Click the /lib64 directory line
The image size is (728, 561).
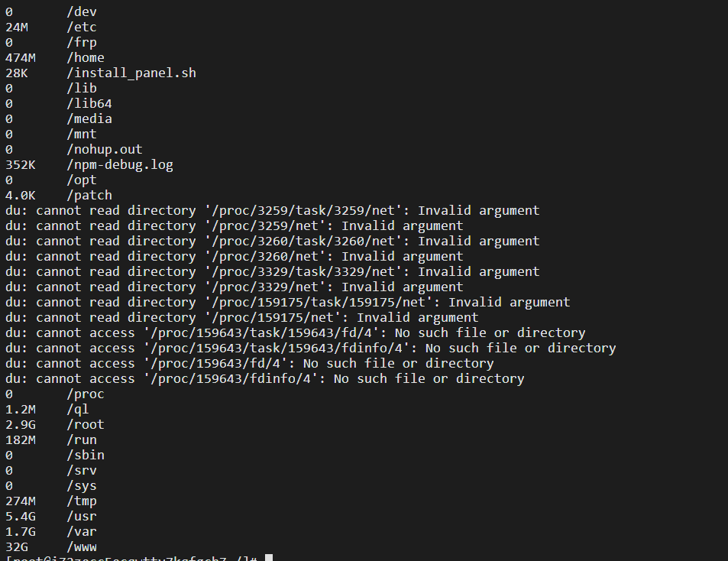pyautogui.click(x=59, y=103)
